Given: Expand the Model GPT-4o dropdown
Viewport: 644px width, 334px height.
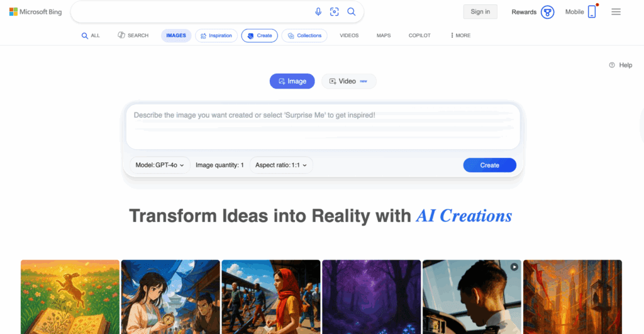Looking at the screenshot, I should coord(160,165).
